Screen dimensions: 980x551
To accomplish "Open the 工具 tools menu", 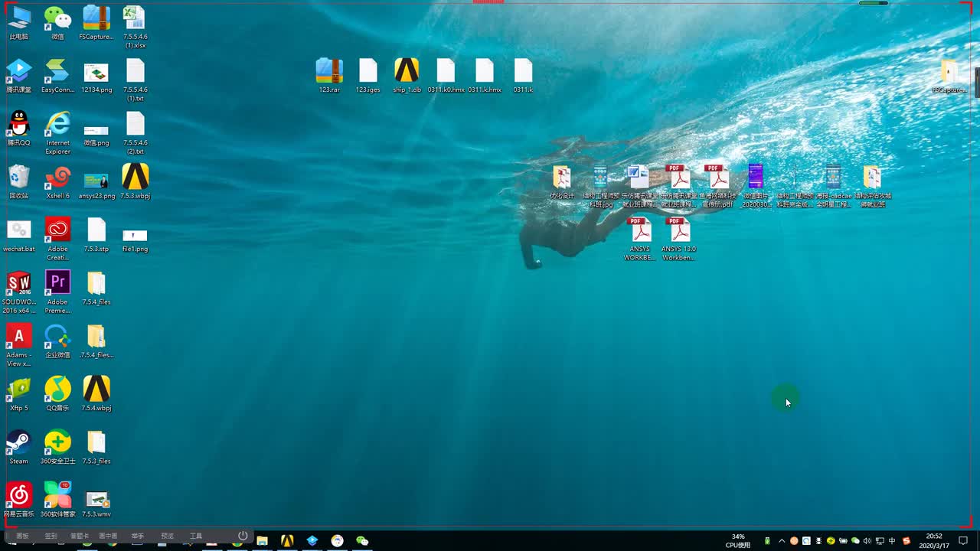I will tap(196, 536).
